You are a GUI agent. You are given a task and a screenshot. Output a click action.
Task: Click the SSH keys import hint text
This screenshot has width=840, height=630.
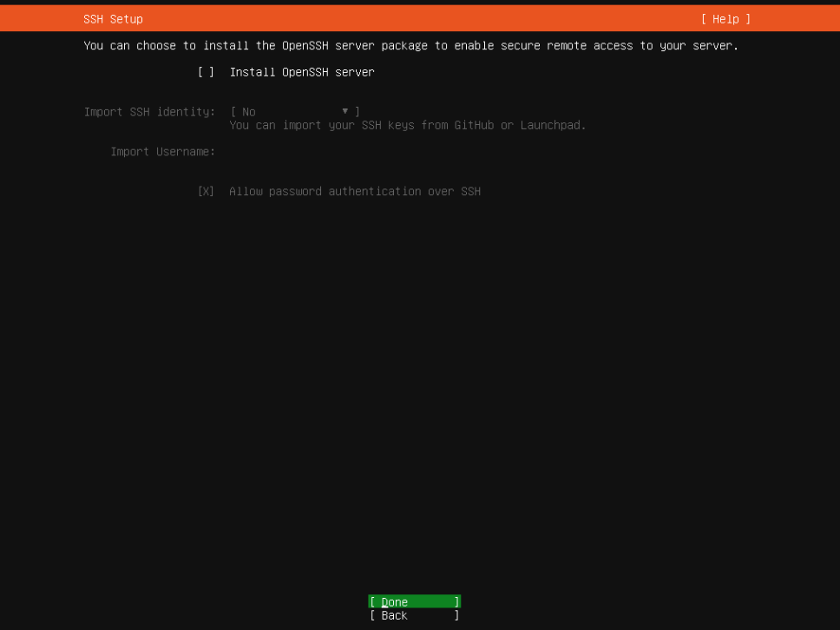click(x=407, y=125)
